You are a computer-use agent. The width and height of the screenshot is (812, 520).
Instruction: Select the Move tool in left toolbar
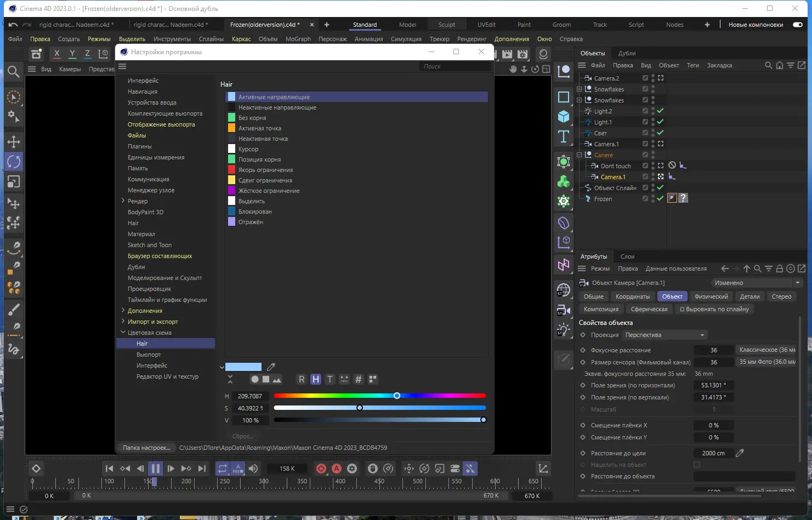pyautogui.click(x=14, y=142)
